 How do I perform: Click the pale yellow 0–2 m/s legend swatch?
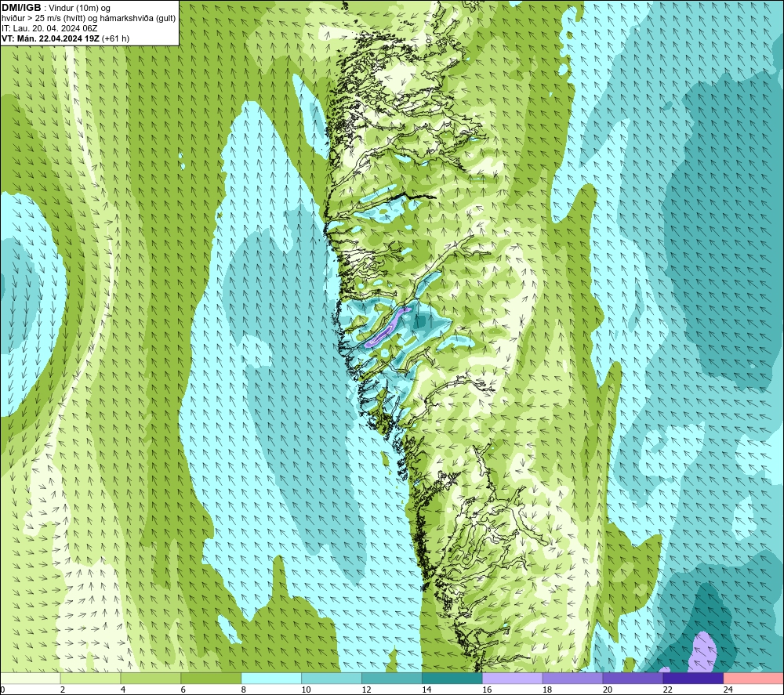point(30,678)
